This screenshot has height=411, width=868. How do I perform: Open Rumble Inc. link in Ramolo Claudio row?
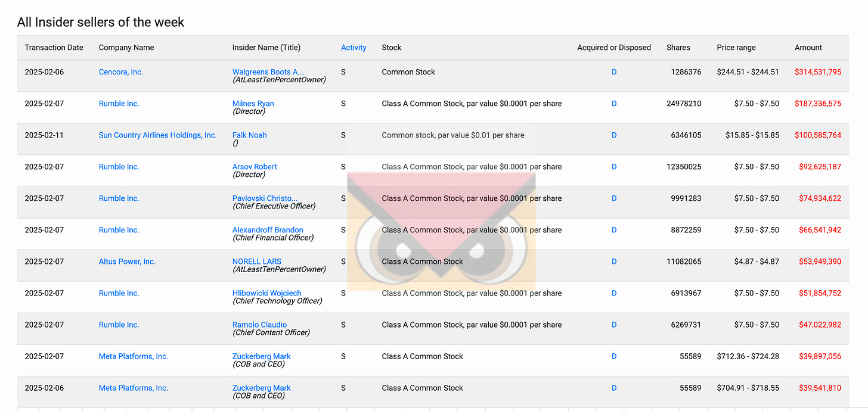pos(119,325)
